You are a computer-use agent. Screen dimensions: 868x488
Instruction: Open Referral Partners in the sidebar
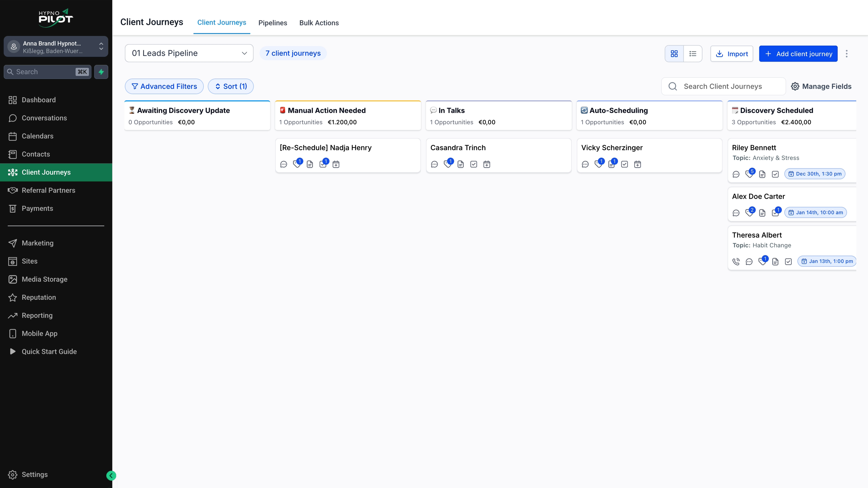click(x=49, y=190)
